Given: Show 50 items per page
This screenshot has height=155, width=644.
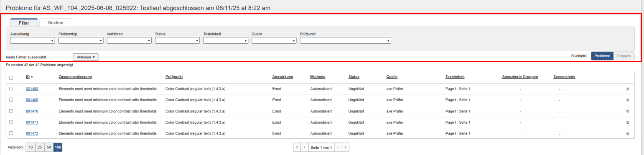Looking at the screenshot, I should click(x=49, y=147).
